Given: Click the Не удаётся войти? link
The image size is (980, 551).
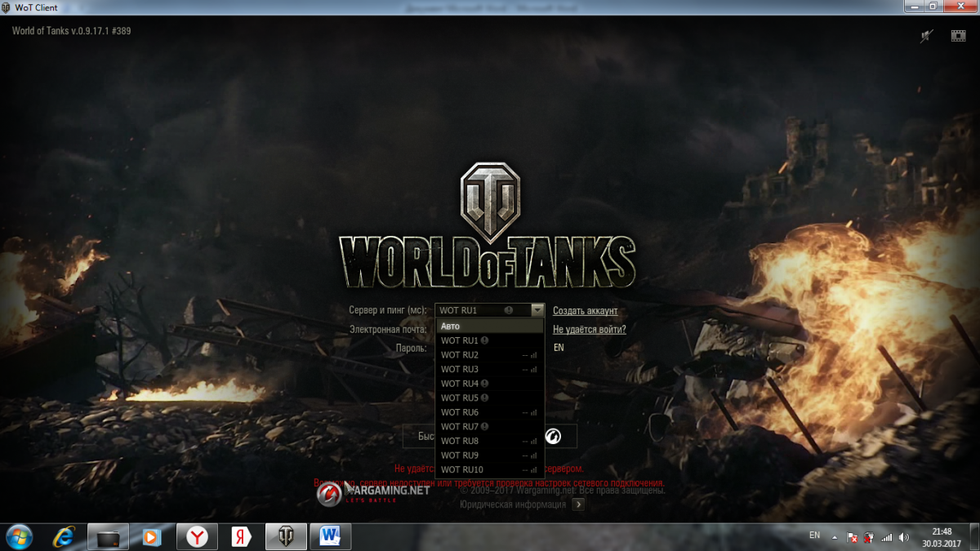Looking at the screenshot, I should (x=590, y=329).
